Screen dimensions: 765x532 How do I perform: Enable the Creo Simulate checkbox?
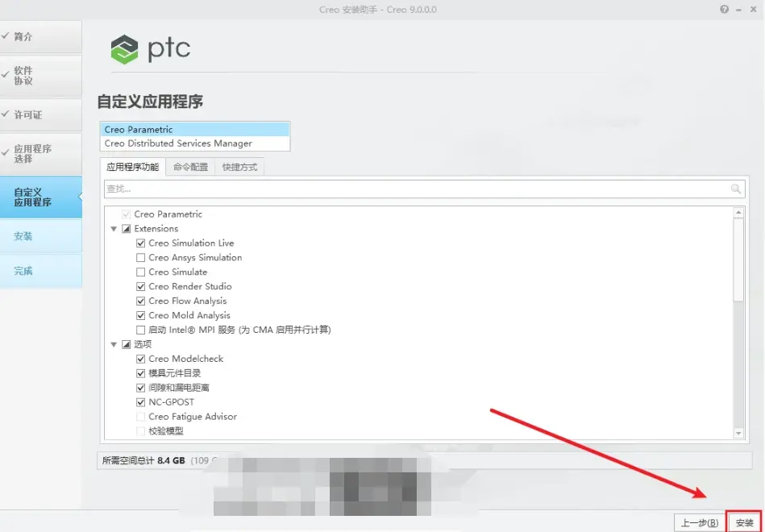(140, 272)
